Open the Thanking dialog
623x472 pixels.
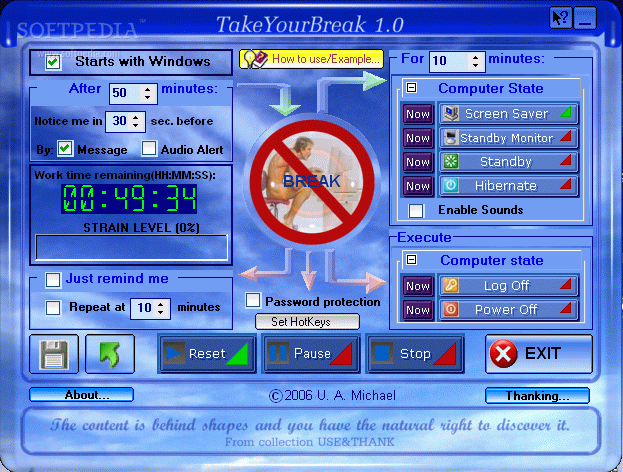537,396
